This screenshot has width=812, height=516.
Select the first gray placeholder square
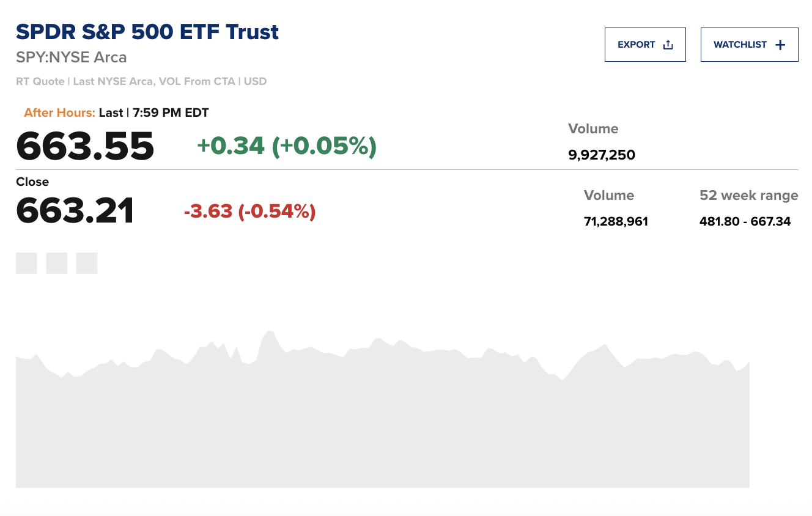[x=26, y=263]
